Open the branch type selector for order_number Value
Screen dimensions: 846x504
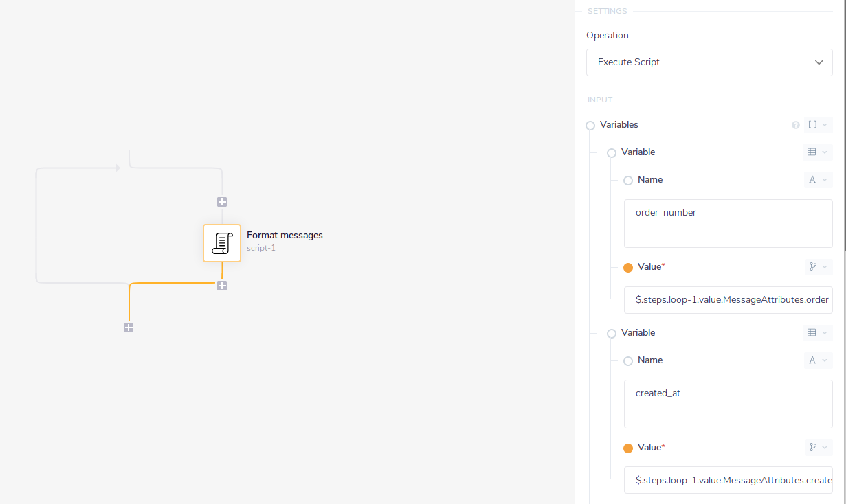click(817, 267)
